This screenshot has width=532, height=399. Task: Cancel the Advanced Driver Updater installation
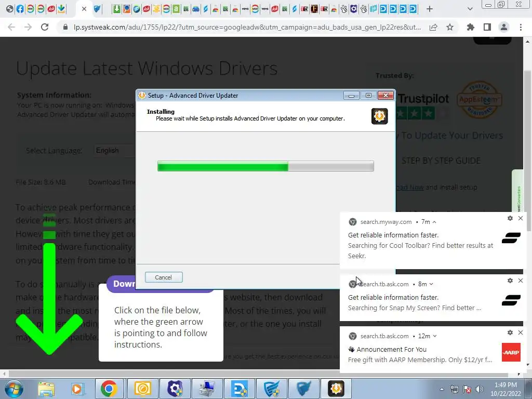click(164, 277)
